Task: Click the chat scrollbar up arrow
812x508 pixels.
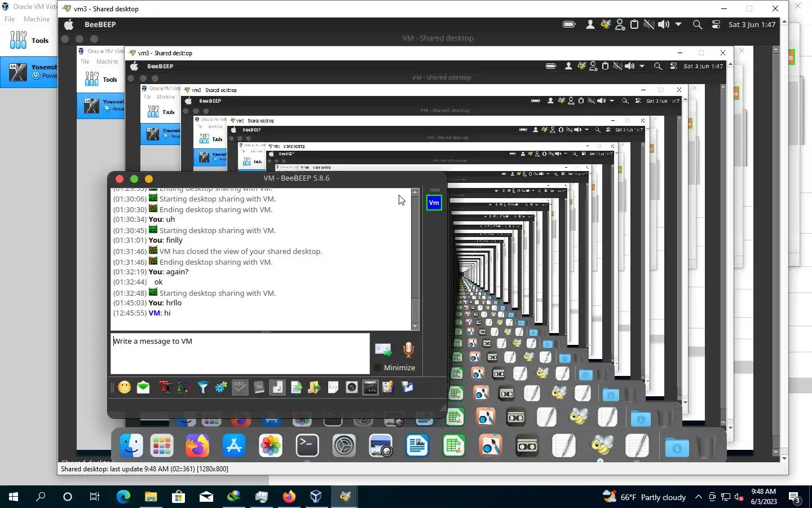Action: tap(416, 192)
